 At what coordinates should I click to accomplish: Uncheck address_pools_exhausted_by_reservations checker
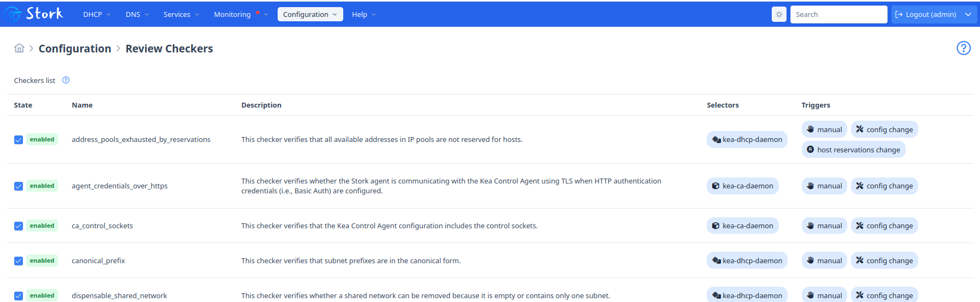19,140
